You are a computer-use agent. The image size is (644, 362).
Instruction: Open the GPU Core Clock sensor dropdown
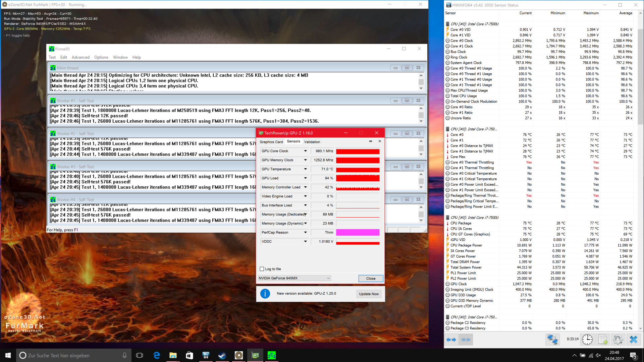(305, 151)
